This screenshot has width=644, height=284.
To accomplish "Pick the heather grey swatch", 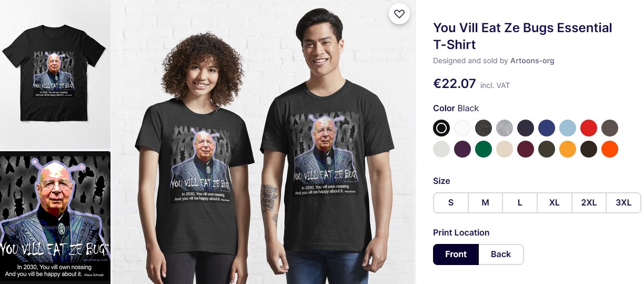I will (505, 128).
